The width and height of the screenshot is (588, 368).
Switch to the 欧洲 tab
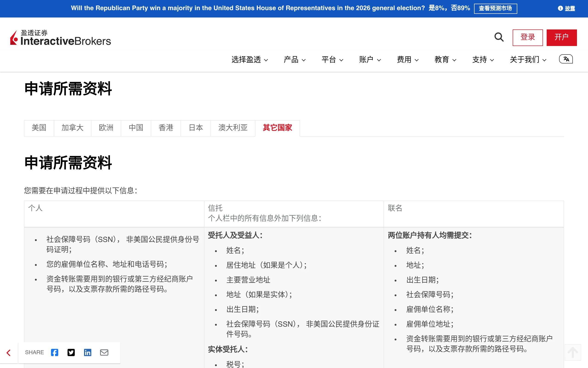point(106,128)
